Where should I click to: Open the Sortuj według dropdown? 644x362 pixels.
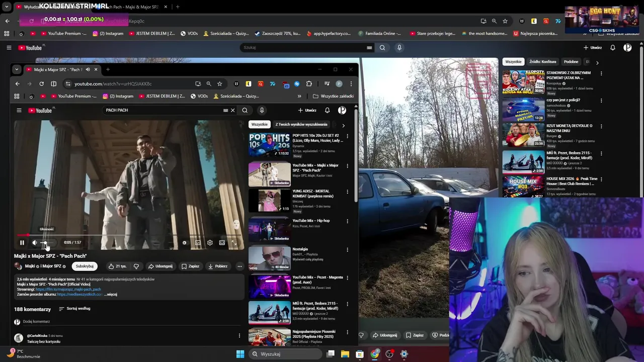74,308
